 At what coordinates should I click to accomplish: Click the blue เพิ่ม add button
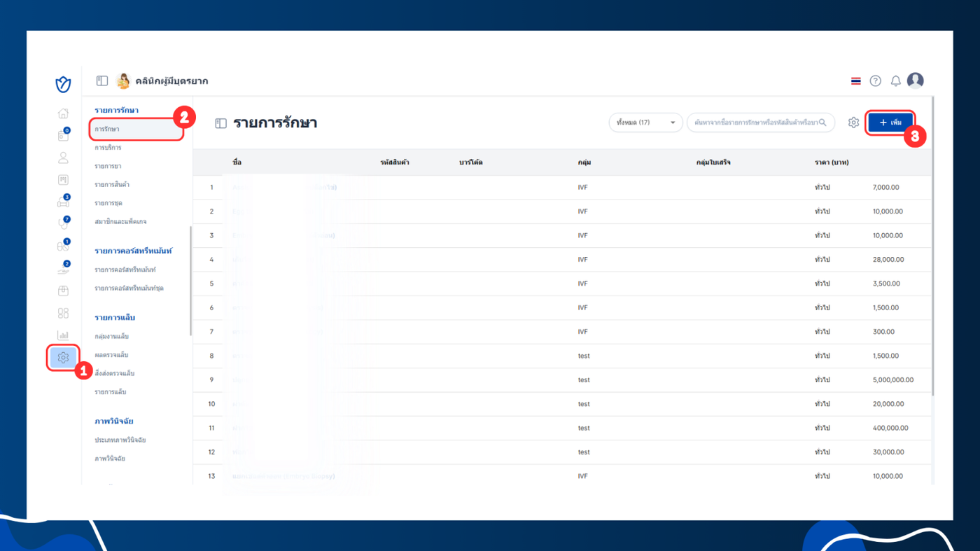890,123
